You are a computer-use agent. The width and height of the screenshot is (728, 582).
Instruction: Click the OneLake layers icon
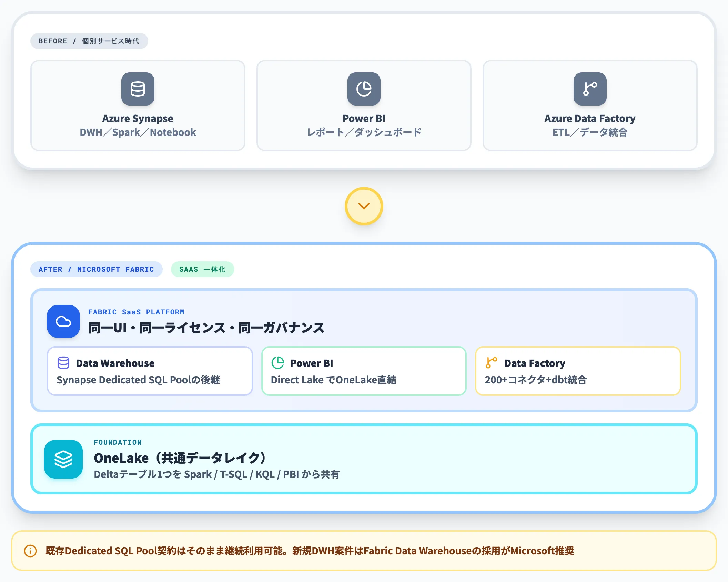[x=63, y=459]
